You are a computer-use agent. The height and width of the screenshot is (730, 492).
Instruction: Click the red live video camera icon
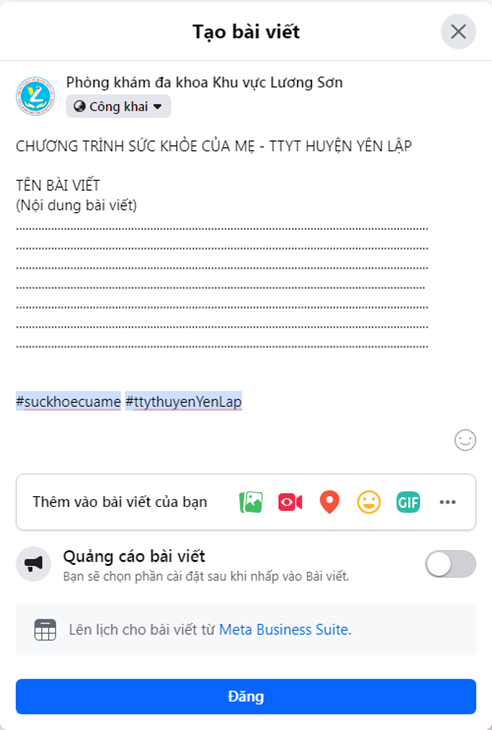coord(290,502)
